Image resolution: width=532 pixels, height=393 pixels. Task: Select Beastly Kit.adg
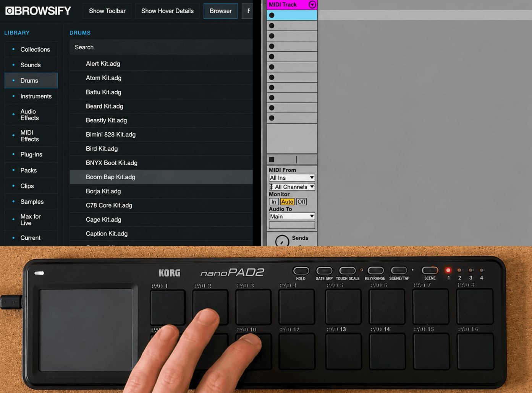(161, 120)
